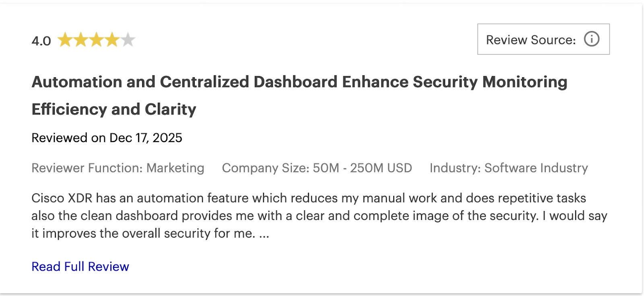Open the Read Full Review link
Viewport: 644px width, 296px height.
[80, 266]
